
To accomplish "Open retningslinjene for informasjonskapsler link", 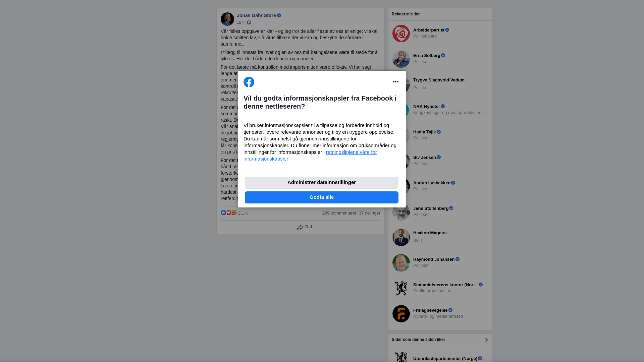I will point(310,156).
